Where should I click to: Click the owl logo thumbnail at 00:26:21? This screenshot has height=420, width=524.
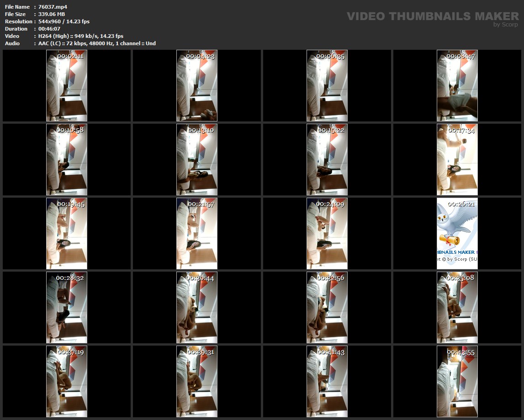457,233
